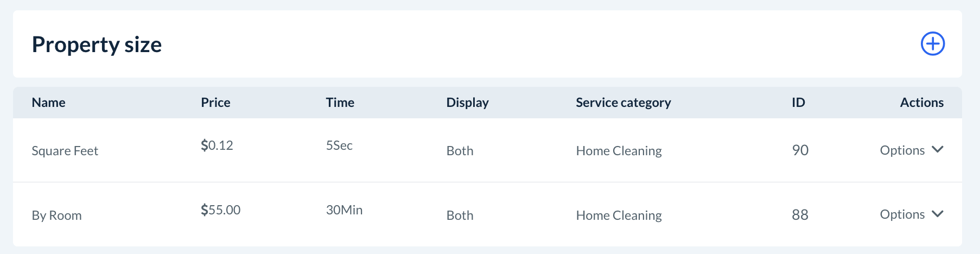Click the ID column header
Viewport: 980px width, 254px height.
point(798,103)
